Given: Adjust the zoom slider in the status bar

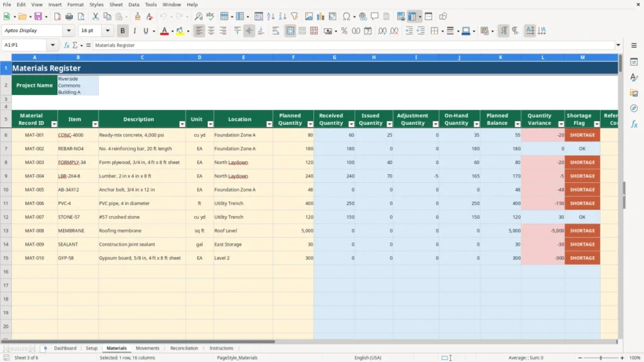Looking at the screenshot, I should (x=601, y=358).
